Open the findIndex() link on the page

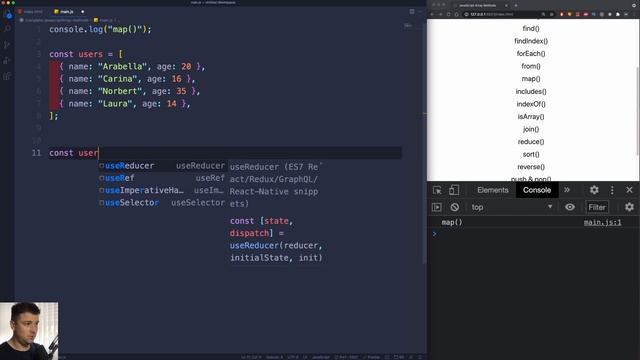(x=531, y=41)
